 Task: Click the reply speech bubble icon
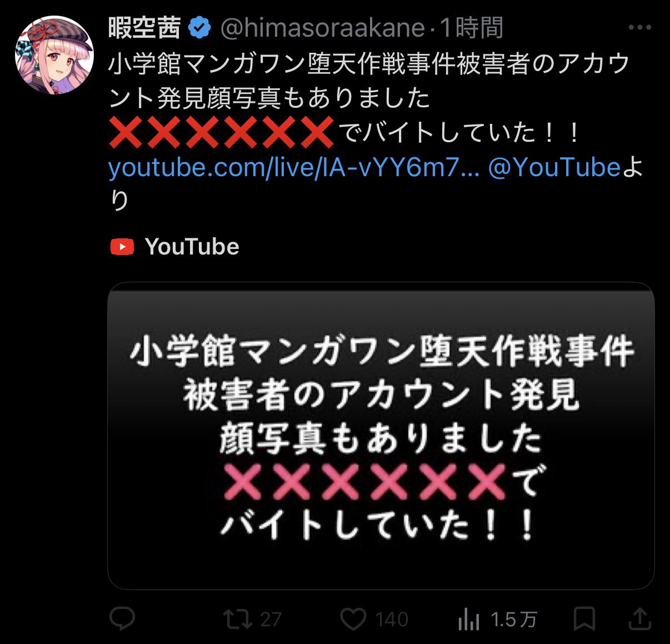pos(122,618)
